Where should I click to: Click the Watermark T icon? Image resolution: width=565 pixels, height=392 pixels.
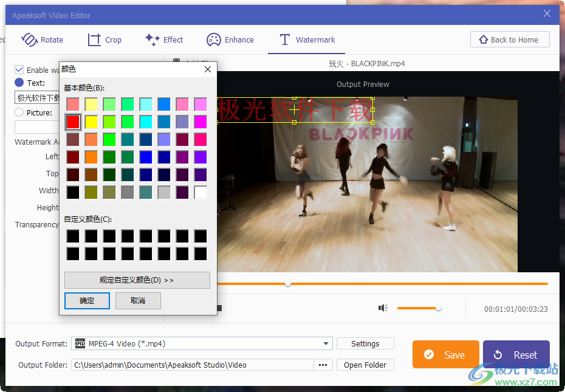pos(285,40)
